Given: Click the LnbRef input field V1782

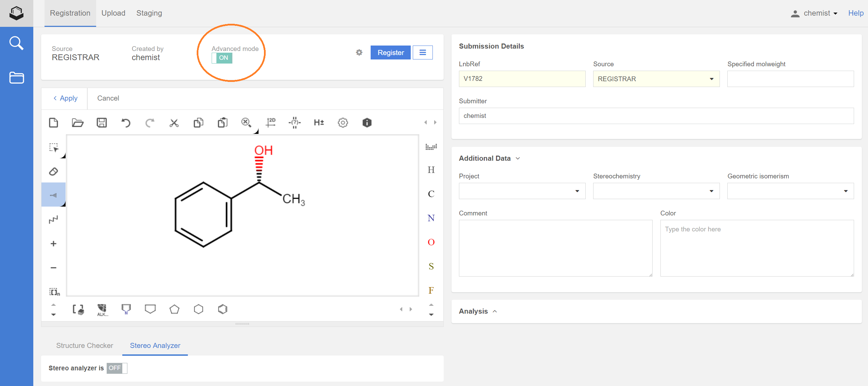Looking at the screenshot, I should click(x=521, y=78).
